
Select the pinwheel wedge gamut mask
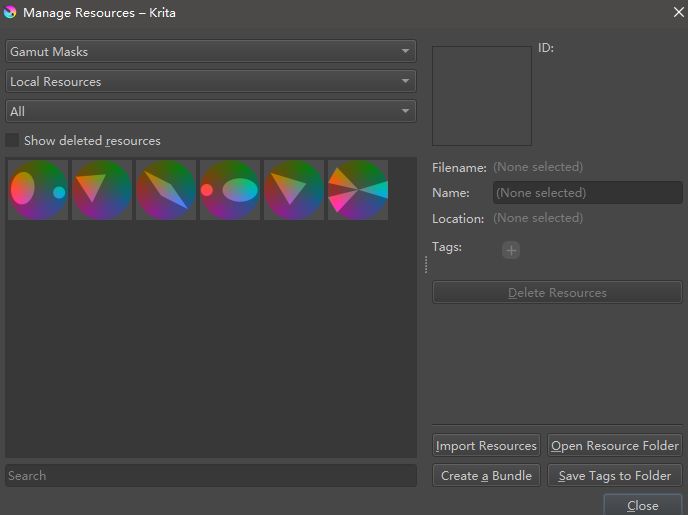tap(358, 190)
